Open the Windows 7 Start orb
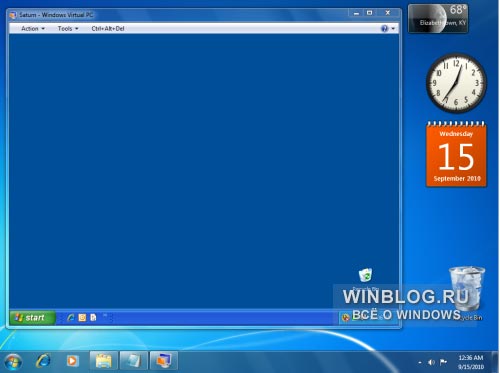The height and width of the screenshot is (373, 500). (x=13, y=362)
